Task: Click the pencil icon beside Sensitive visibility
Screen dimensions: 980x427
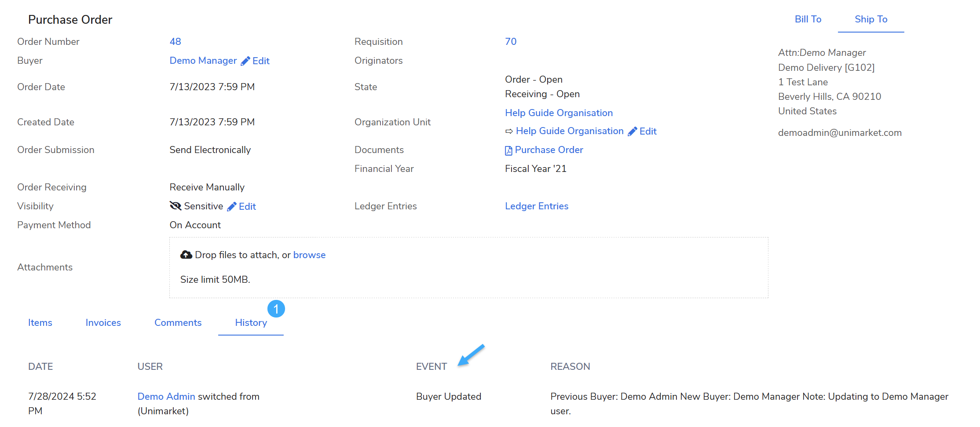Action: (232, 207)
